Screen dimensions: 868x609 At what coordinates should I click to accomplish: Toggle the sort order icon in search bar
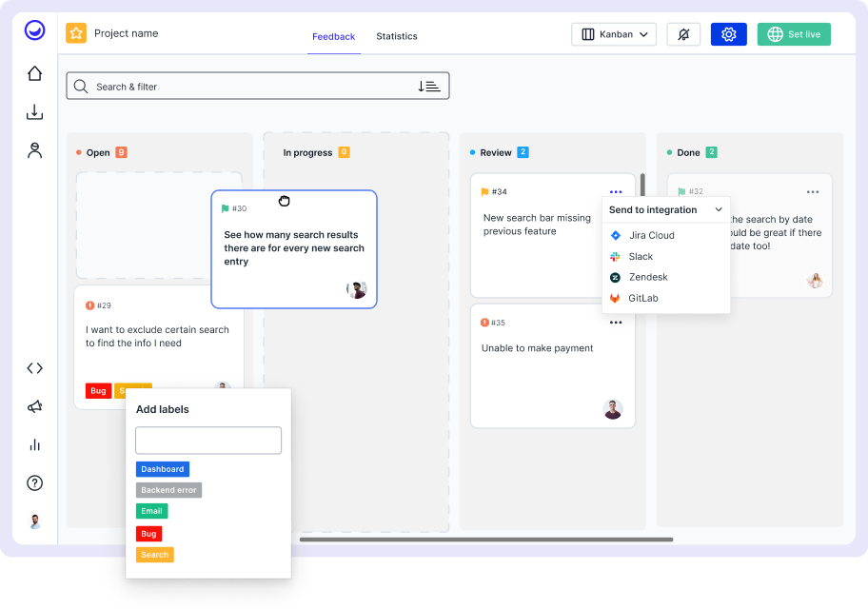428,87
